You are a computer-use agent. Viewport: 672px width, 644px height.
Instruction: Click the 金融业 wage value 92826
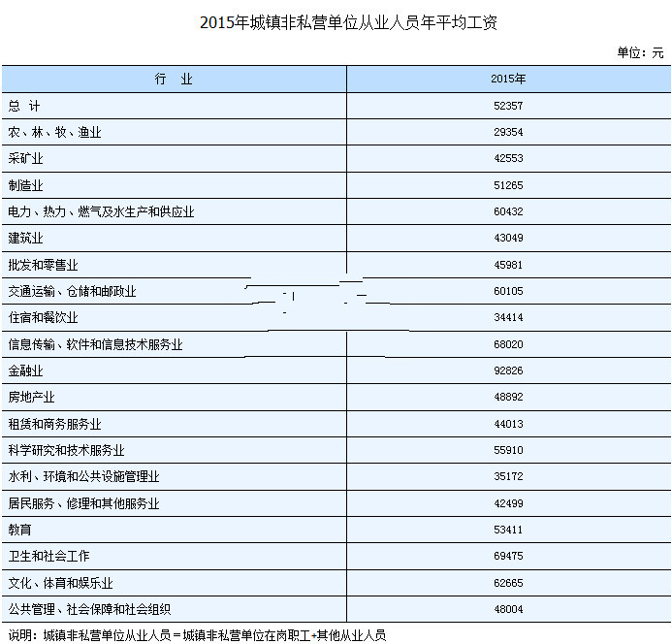[x=508, y=370]
